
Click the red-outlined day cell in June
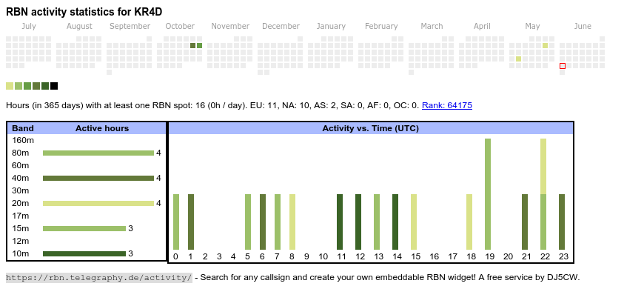click(x=563, y=66)
